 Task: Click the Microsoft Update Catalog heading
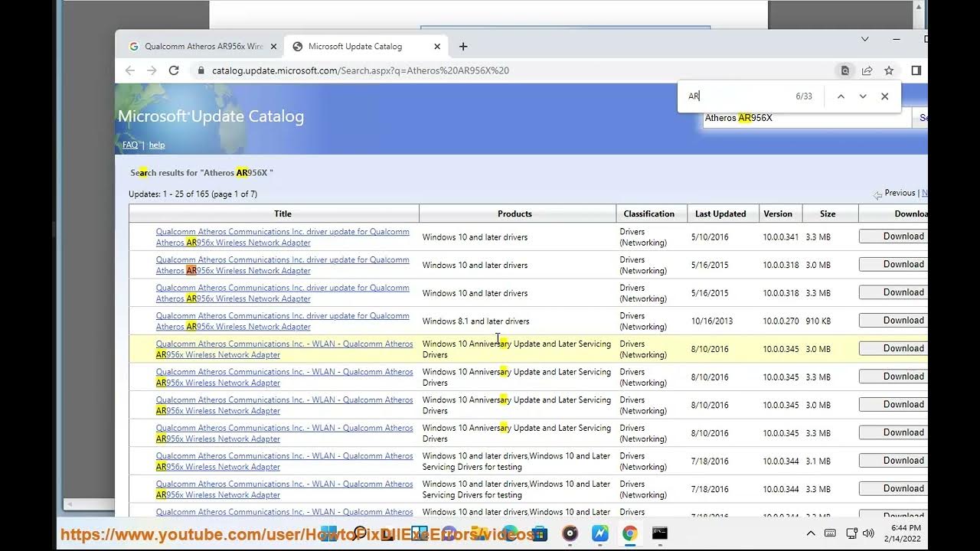coord(211,116)
